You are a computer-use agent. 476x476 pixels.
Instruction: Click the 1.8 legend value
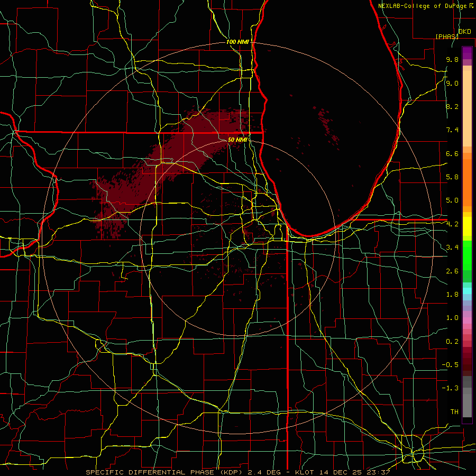[452, 295]
